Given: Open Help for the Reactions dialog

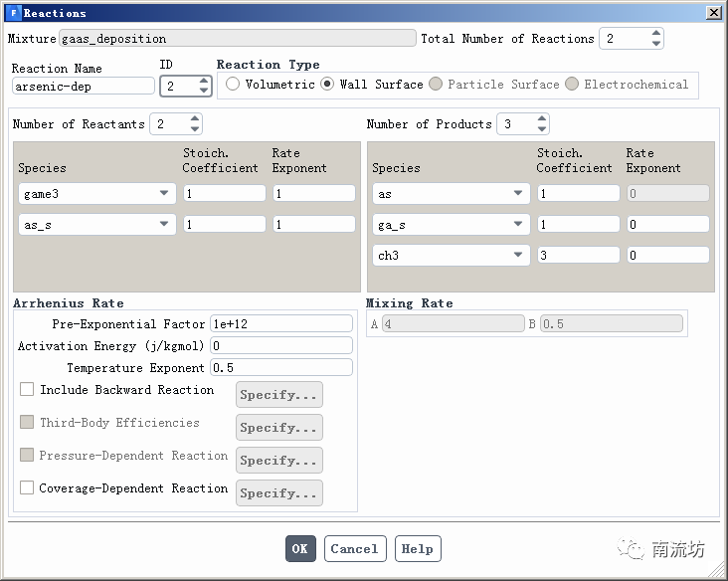Looking at the screenshot, I should (x=417, y=549).
